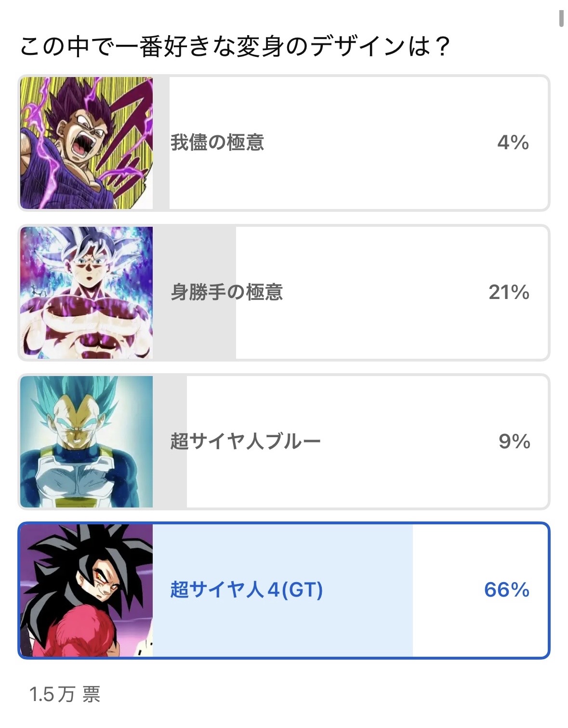Click the 超サイヤ人4(GT) option thumbnail image
Image resolution: width=568 pixels, height=728 pixels.
pos(87,590)
